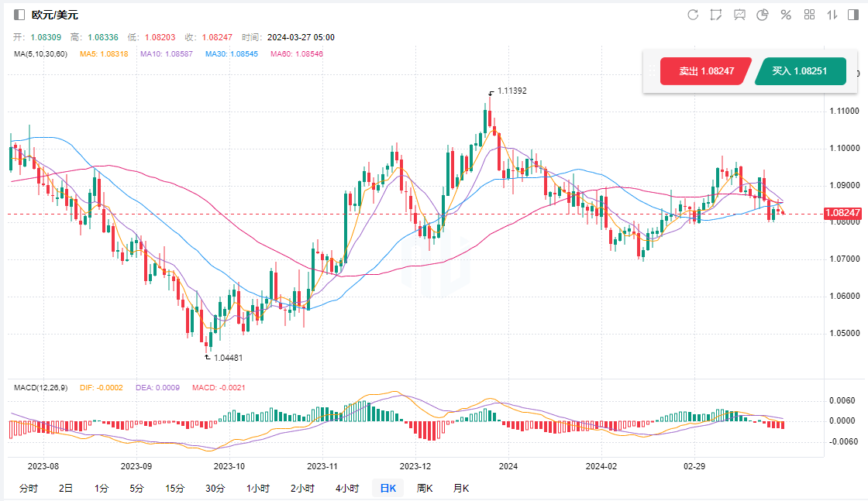Select the 月K monthly chart
The width and height of the screenshot is (868, 501).
tap(461, 488)
